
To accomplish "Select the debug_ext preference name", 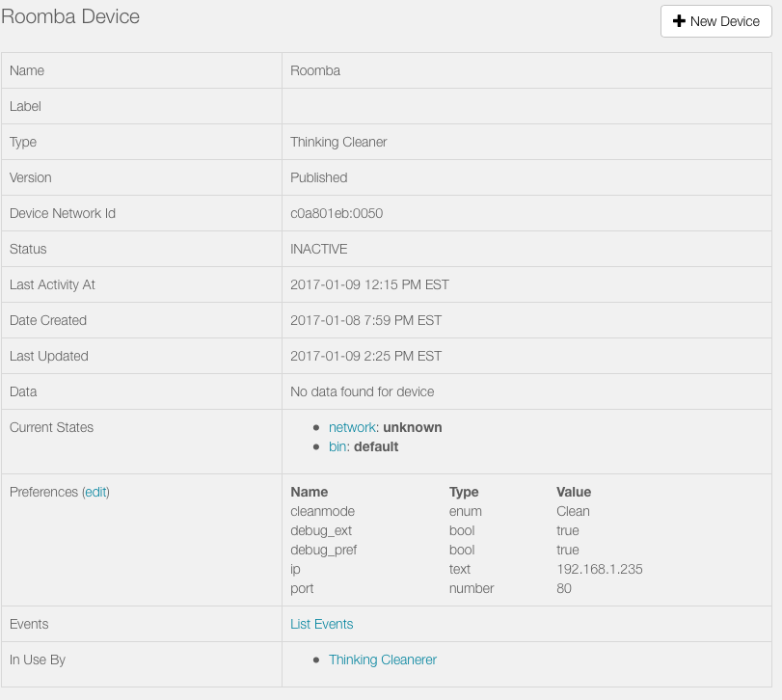I will tap(321, 531).
